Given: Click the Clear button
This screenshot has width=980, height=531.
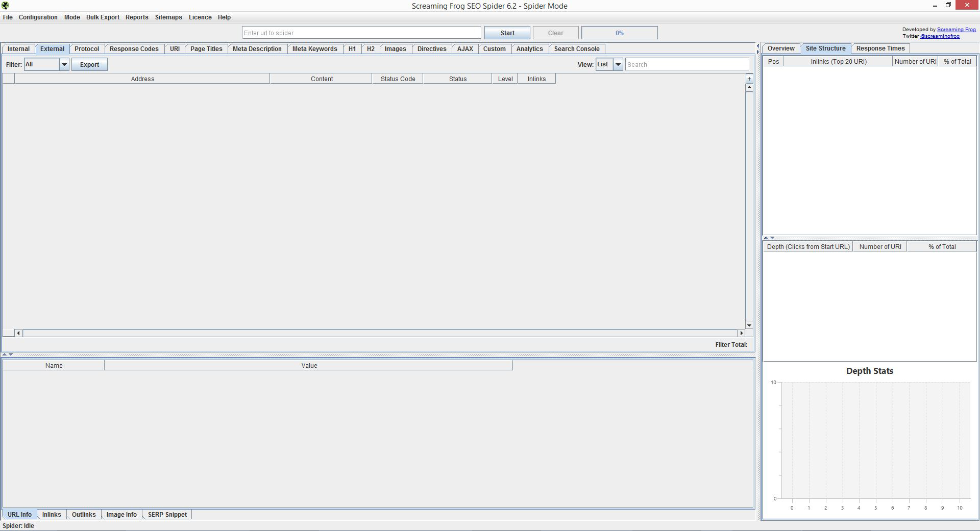Looking at the screenshot, I should tap(556, 33).
